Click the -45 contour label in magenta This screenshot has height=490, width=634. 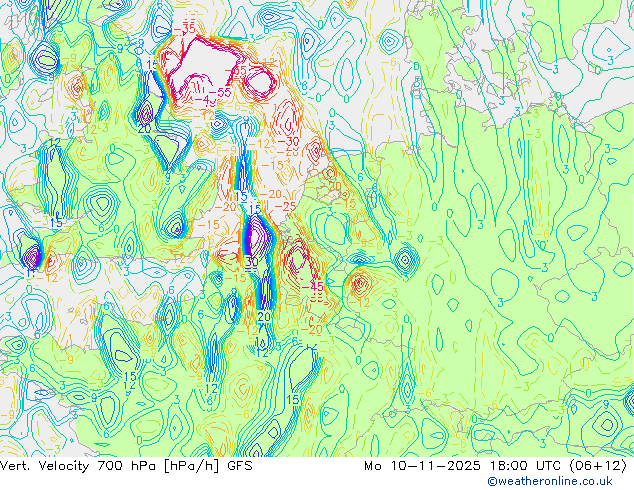click(x=313, y=287)
